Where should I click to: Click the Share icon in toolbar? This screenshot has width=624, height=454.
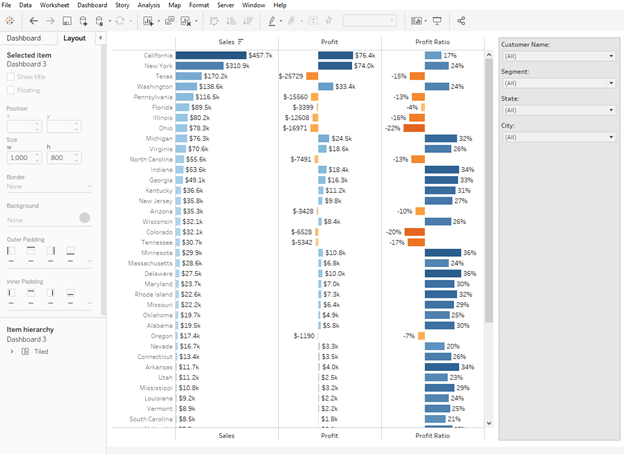pos(461,20)
